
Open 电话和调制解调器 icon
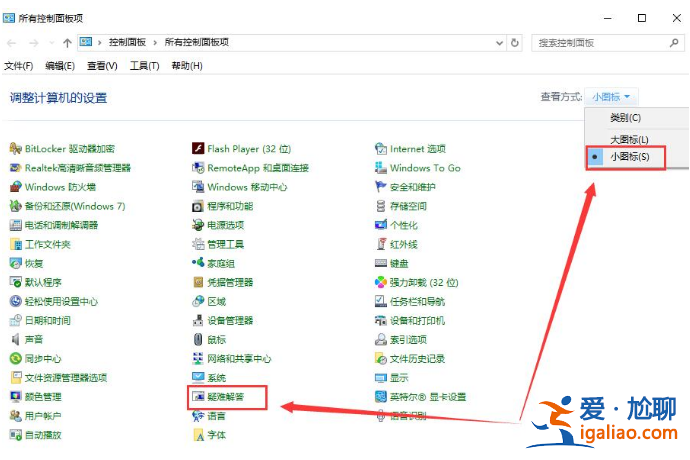click(x=15, y=225)
